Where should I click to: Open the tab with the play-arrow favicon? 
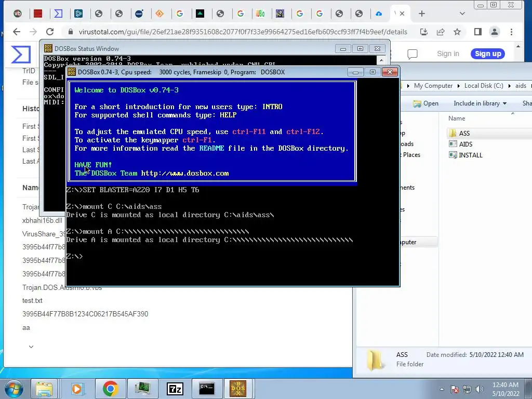tap(79, 14)
